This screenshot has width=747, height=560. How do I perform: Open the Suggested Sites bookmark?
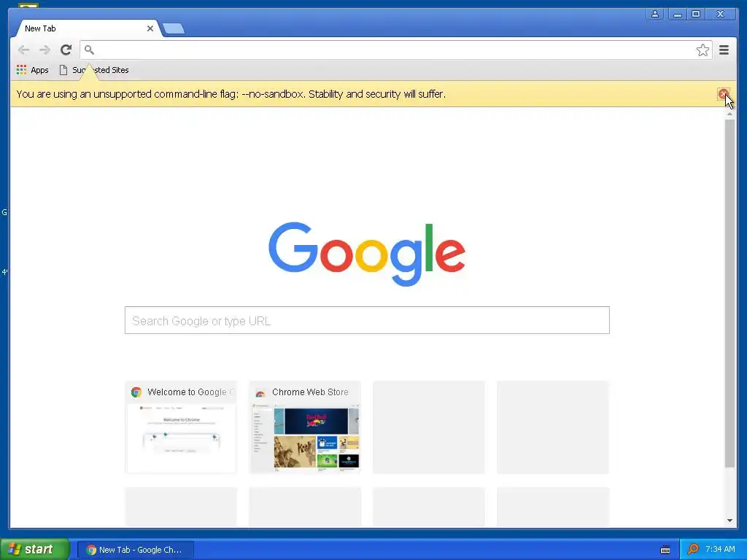coord(94,70)
